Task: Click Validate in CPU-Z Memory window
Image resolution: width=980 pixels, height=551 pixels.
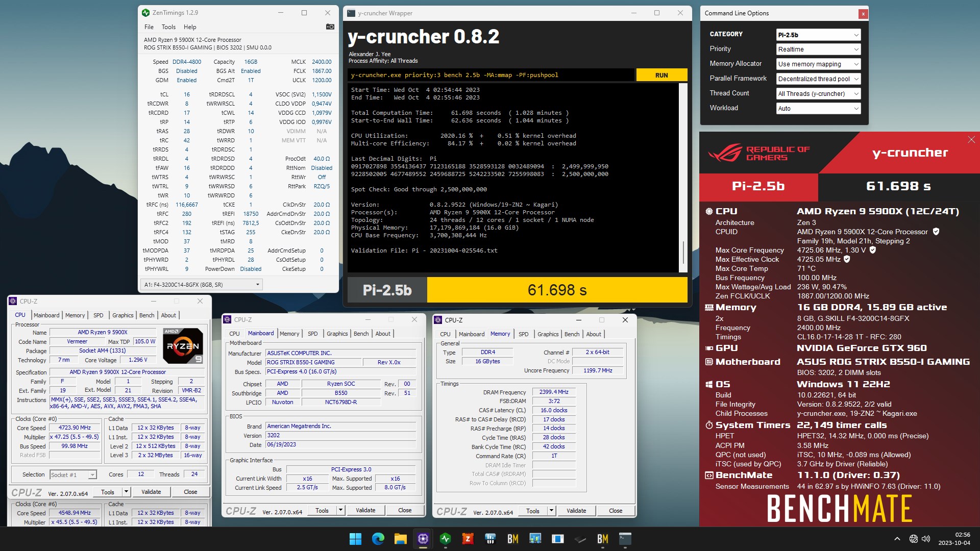Action: pyautogui.click(x=576, y=511)
